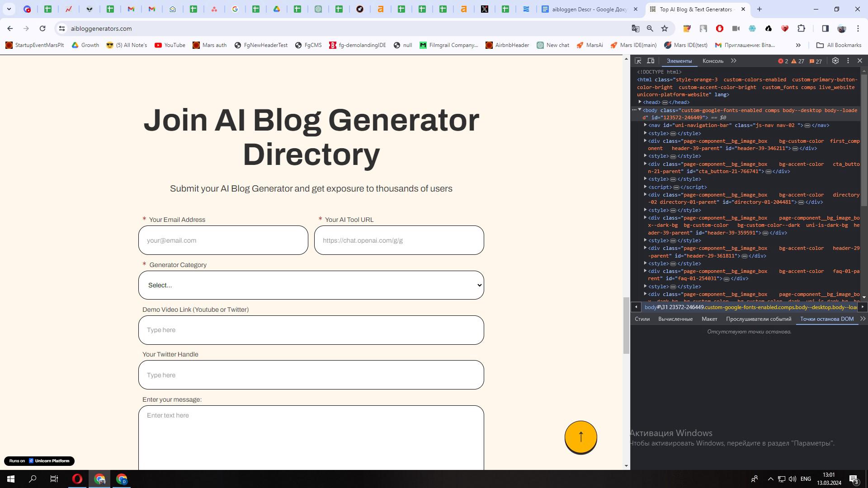
Task: Click the Your Email Address input field
Action: click(223, 240)
